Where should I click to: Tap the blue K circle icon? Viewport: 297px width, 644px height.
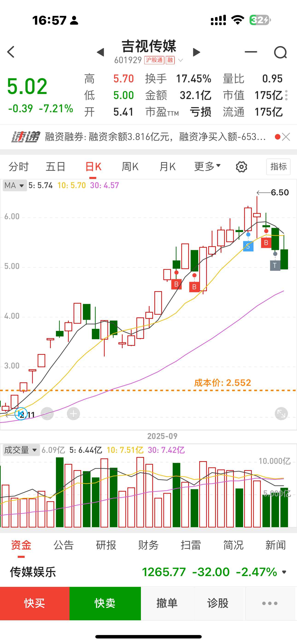[x=21, y=414]
